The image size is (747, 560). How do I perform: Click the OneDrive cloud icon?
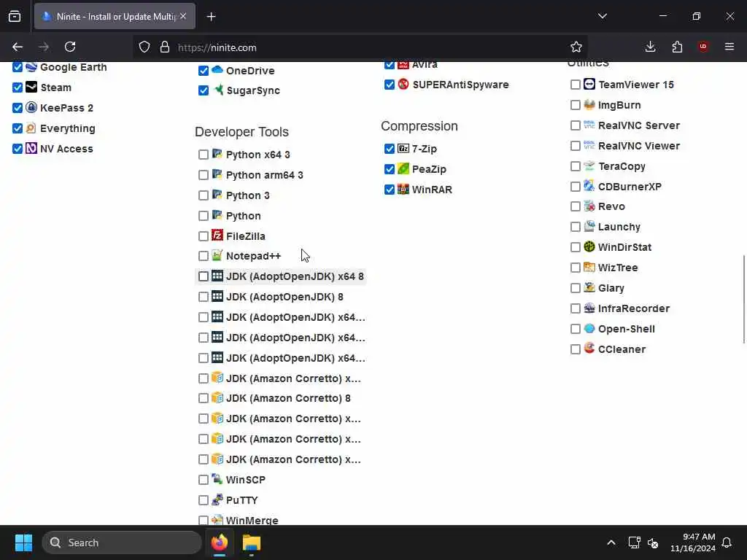pos(217,70)
